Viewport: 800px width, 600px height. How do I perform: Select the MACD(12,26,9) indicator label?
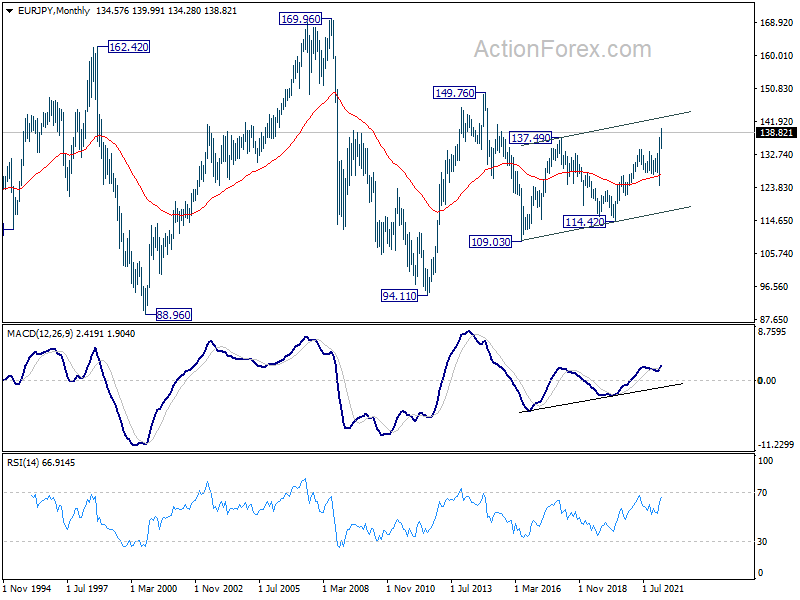[41, 334]
